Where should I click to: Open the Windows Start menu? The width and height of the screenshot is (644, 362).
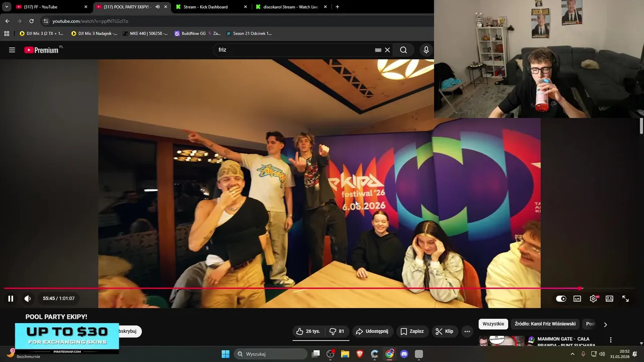[225, 354]
